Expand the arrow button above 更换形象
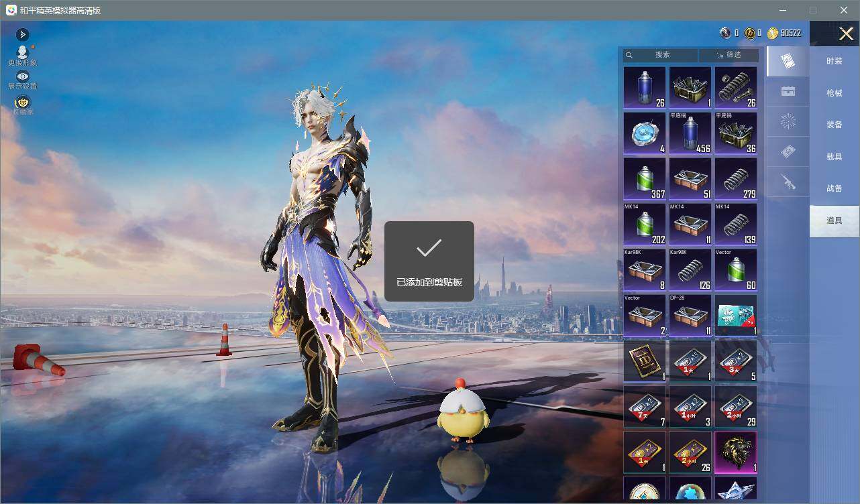The width and height of the screenshot is (860, 504). [x=22, y=34]
